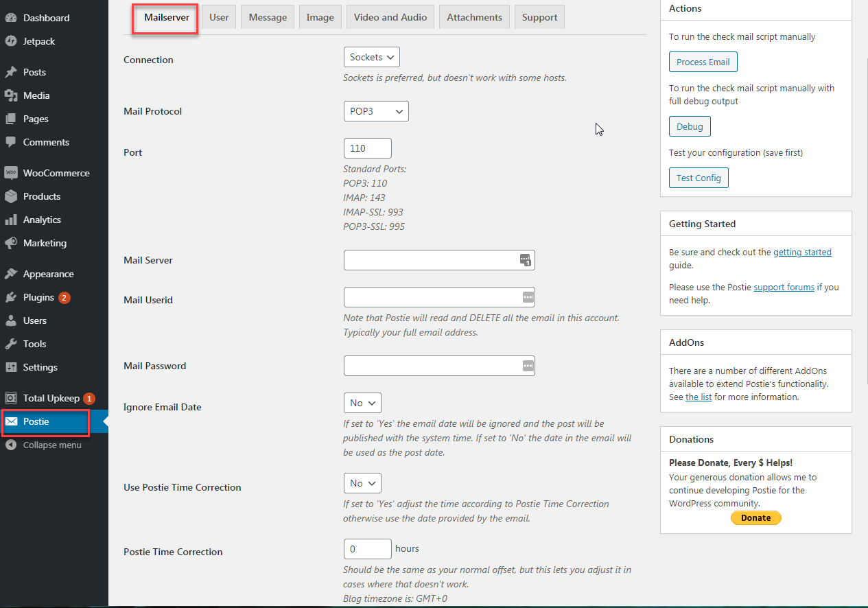Click the Collapse menu arrow icon
This screenshot has width=868, height=608.
[x=11, y=445]
